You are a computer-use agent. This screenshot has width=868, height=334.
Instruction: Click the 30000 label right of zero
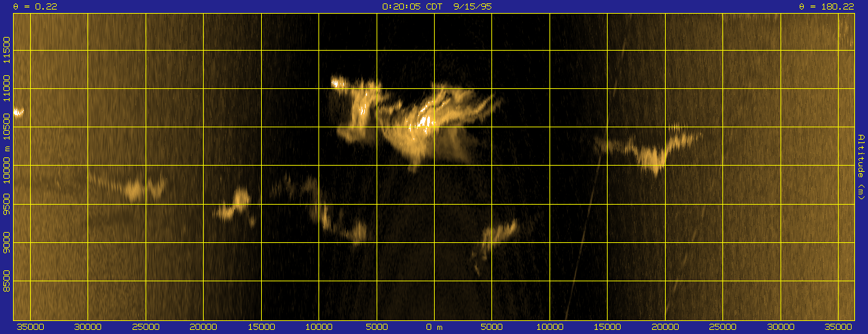click(781, 327)
